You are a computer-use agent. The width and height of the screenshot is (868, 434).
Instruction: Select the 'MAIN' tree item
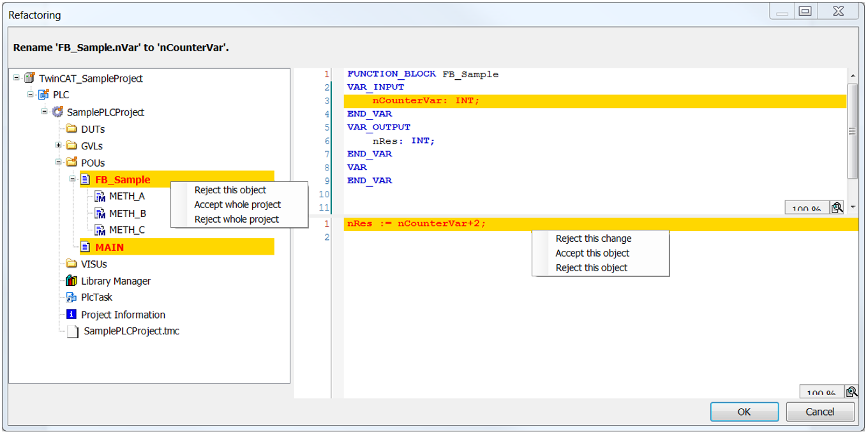tap(110, 247)
